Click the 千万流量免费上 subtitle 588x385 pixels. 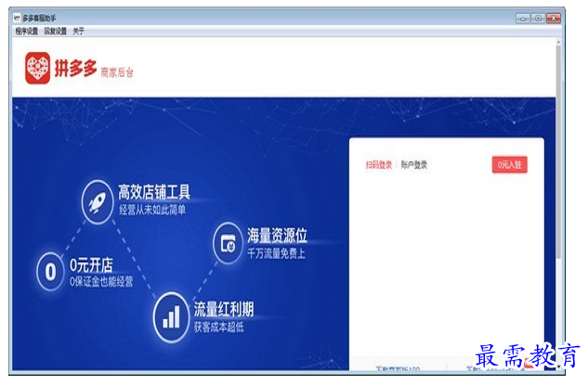coord(277,253)
